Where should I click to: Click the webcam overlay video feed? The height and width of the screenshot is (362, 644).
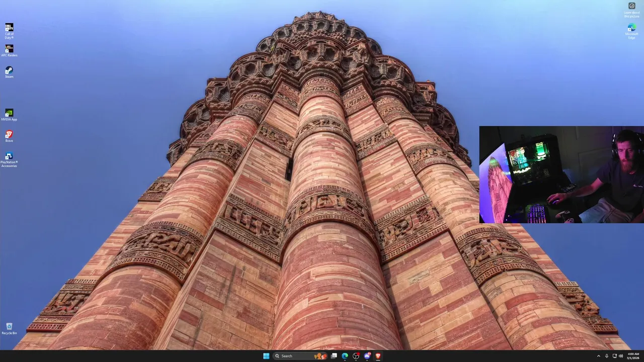tap(561, 174)
